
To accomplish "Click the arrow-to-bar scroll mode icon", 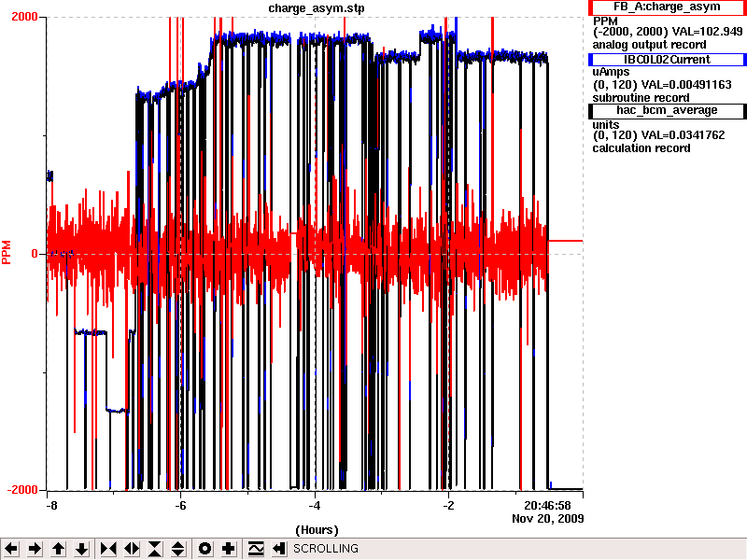I will (279, 549).
